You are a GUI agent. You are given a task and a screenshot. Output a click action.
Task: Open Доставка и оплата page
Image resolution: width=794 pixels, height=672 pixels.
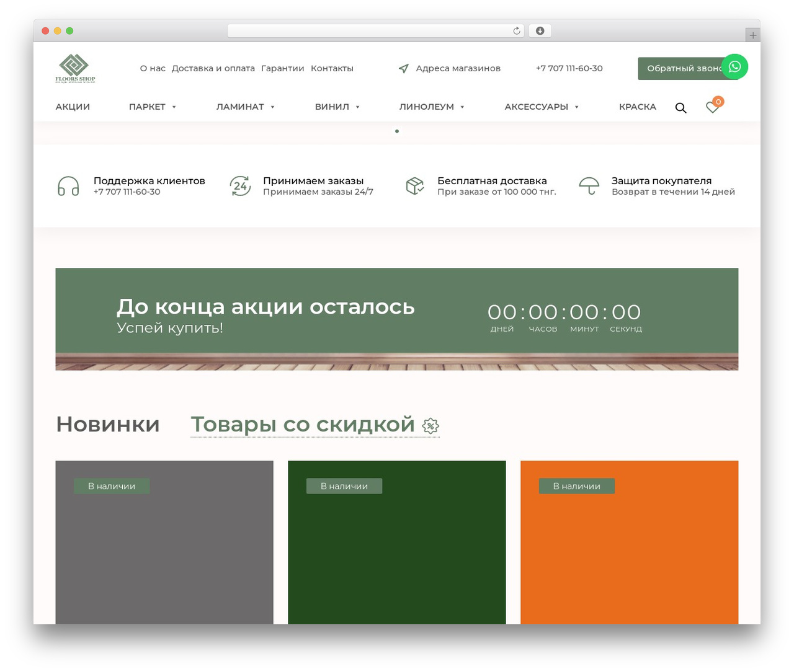click(213, 68)
